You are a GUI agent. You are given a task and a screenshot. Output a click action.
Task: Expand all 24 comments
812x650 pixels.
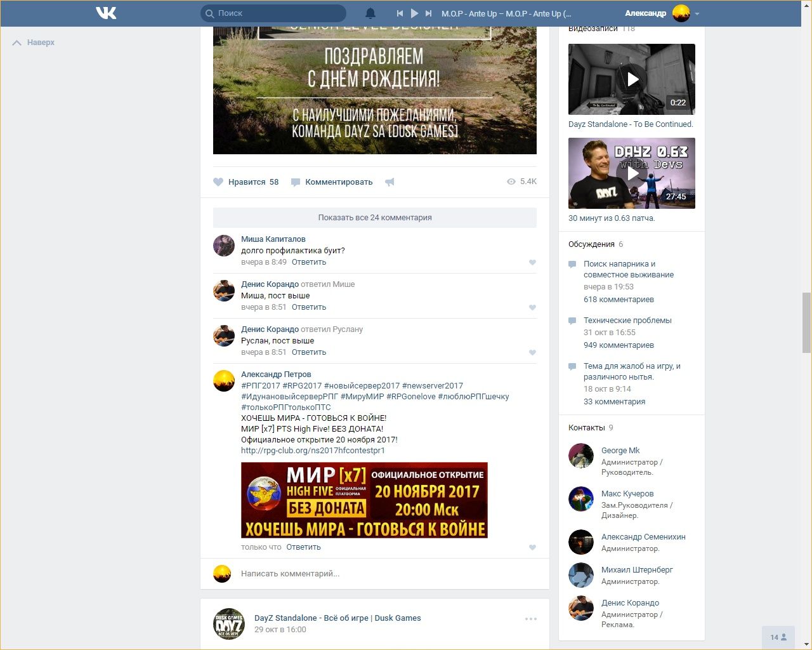click(x=374, y=218)
